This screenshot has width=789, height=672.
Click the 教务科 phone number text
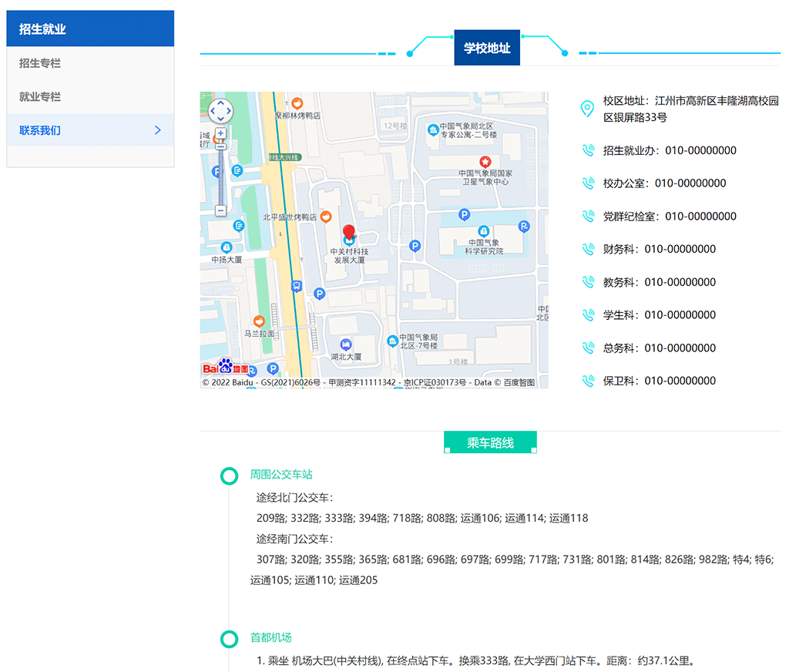680,282
